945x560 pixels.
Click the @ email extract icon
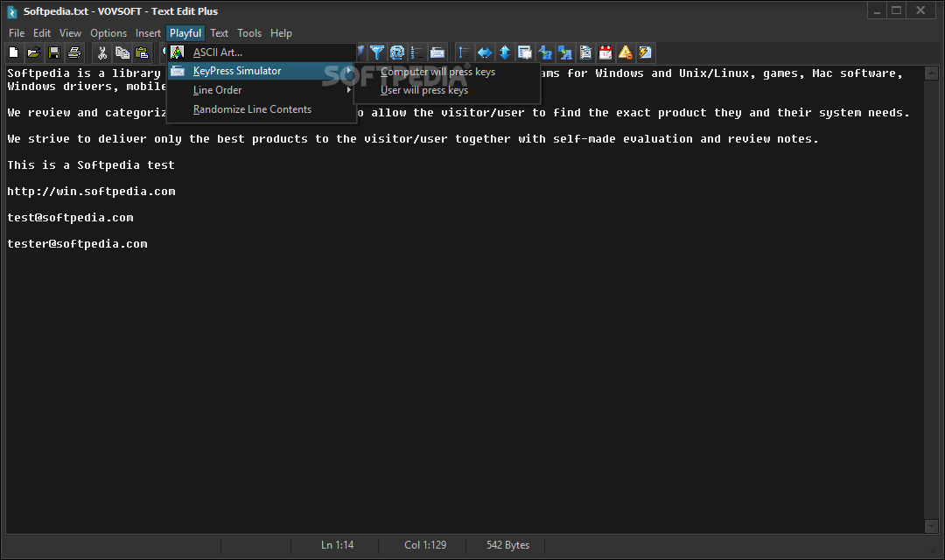click(397, 53)
